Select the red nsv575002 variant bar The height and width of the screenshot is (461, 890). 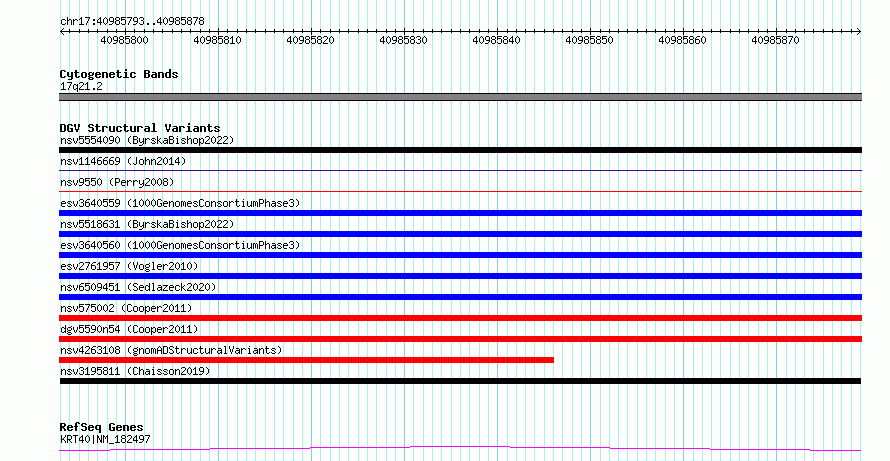[x=460, y=318]
